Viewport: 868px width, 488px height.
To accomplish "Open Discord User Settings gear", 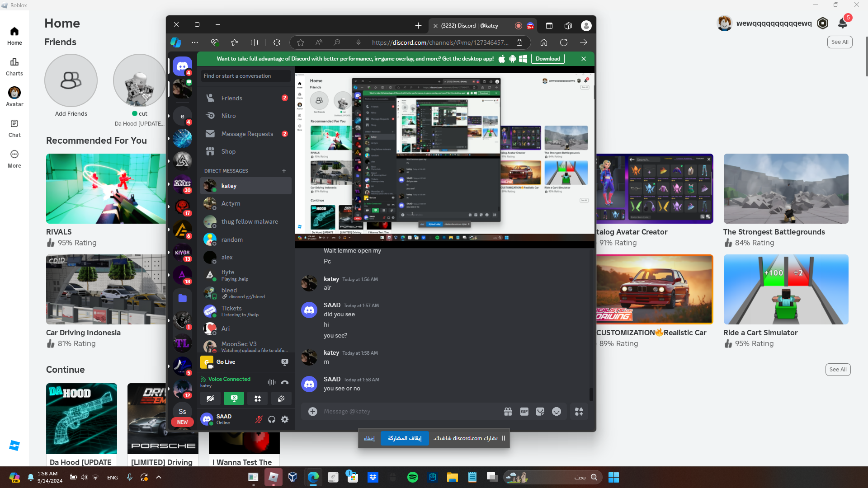I will [x=285, y=419].
